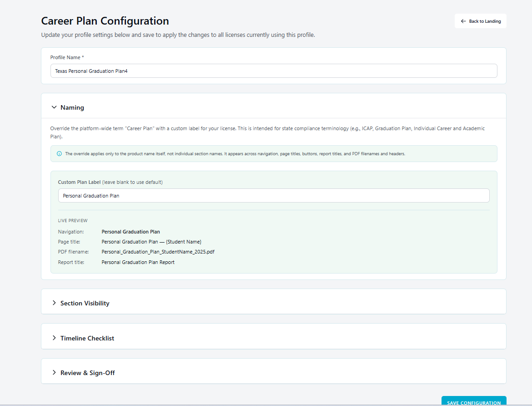Image resolution: width=532 pixels, height=406 pixels.
Task: Edit the Custom Plan Label field
Action: pos(273,195)
